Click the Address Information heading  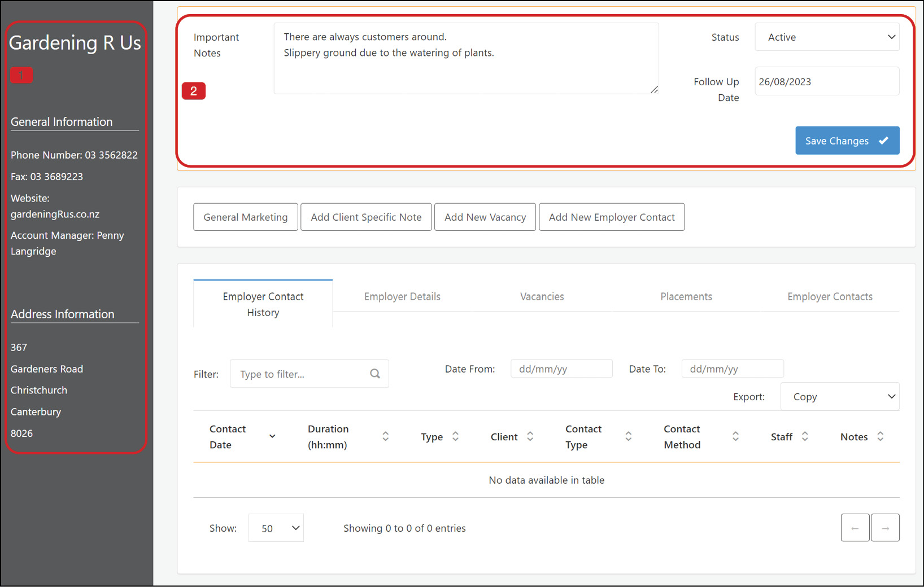coord(62,314)
